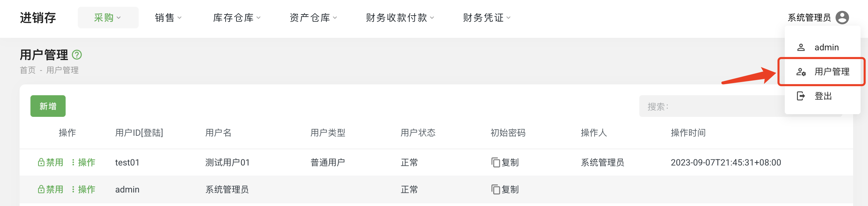The height and width of the screenshot is (206, 868).
Task: Click the logout arrow icon beside 登出
Action: click(800, 96)
